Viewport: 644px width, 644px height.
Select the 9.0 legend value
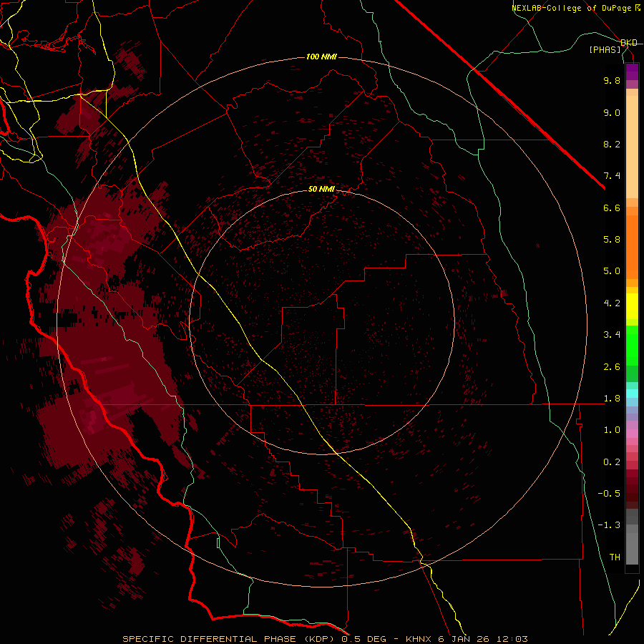coord(612,112)
